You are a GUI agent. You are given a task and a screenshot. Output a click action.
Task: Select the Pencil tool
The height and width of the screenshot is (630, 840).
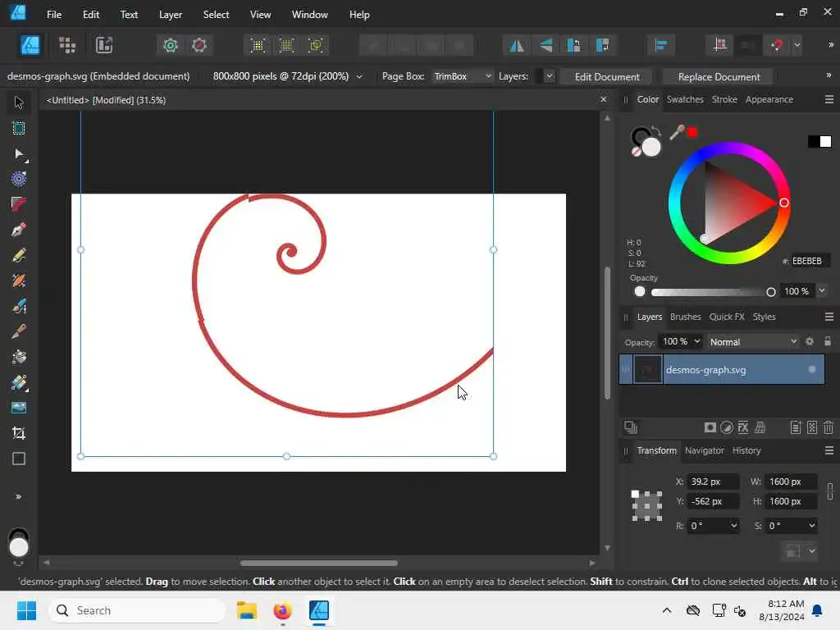(19, 255)
